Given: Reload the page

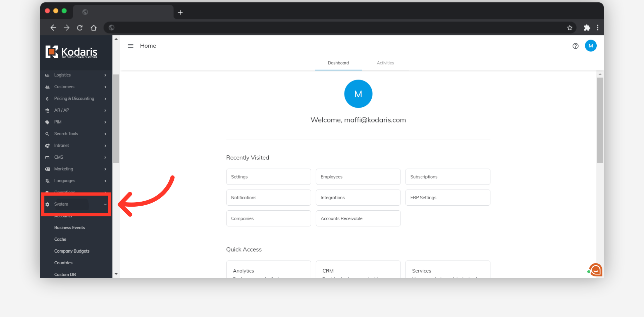Looking at the screenshot, I should tap(80, 28).
